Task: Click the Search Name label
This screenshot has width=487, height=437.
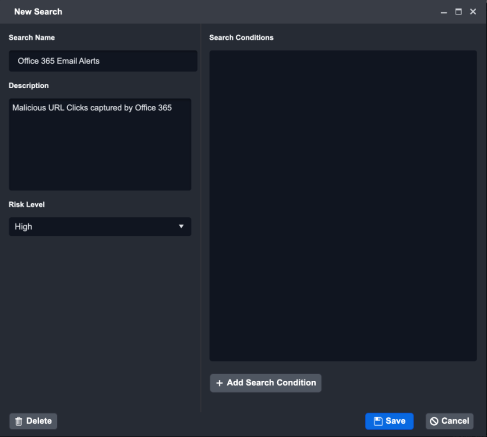Action: pyautogui.click(x=32, y=38)
